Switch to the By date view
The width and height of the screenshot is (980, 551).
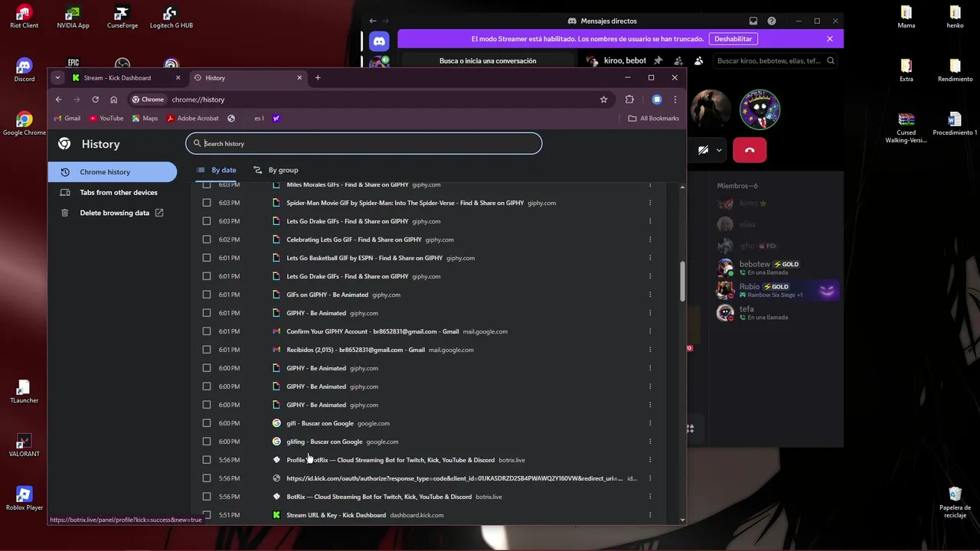217,170
